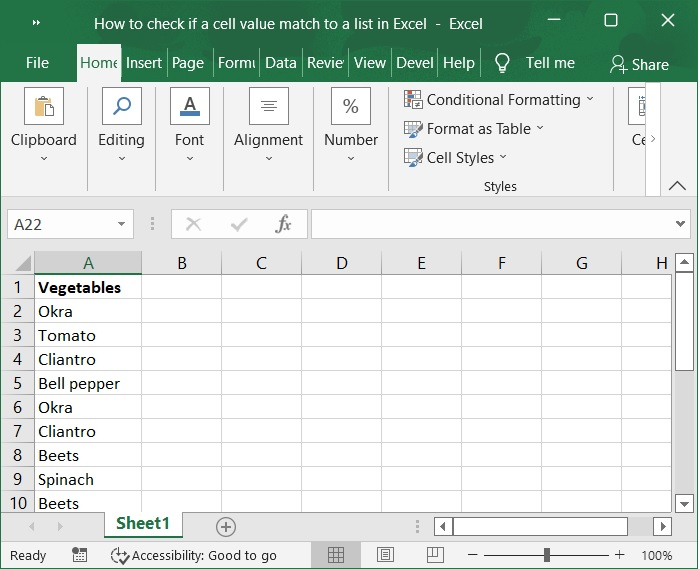The height and width of the screenshot is (569, 700).
Task: Open the Font group icon
Action: (189, 107)
